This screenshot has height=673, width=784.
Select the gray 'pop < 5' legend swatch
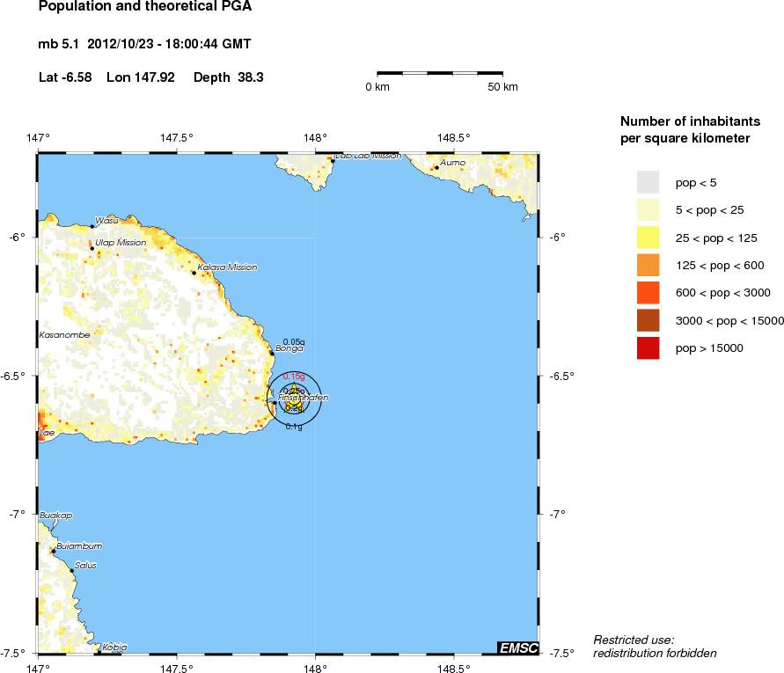point(648,182)
